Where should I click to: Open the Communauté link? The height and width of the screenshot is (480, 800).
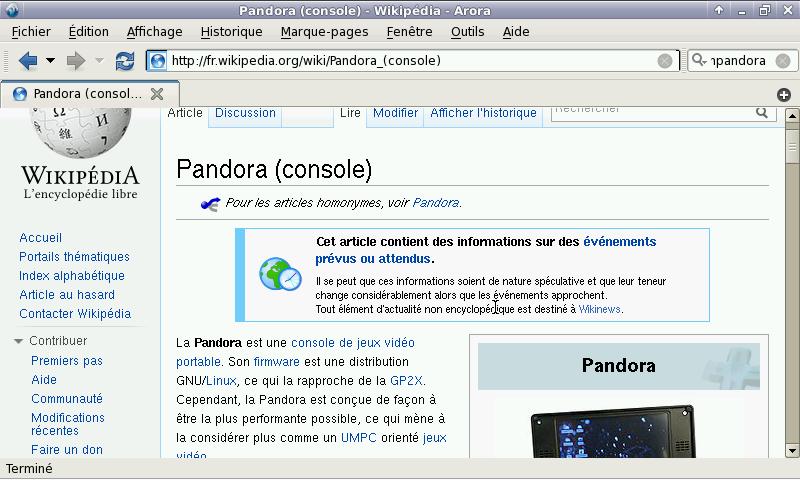(x=67, y=399)
